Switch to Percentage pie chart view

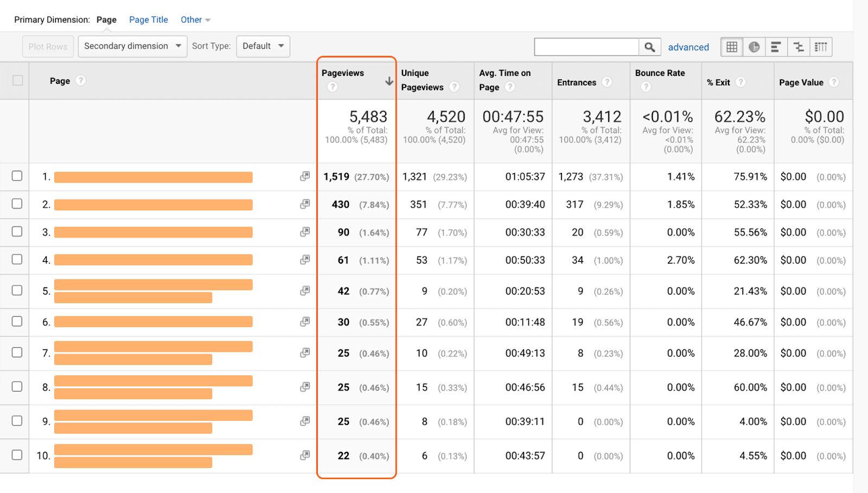tap(754, 47)
